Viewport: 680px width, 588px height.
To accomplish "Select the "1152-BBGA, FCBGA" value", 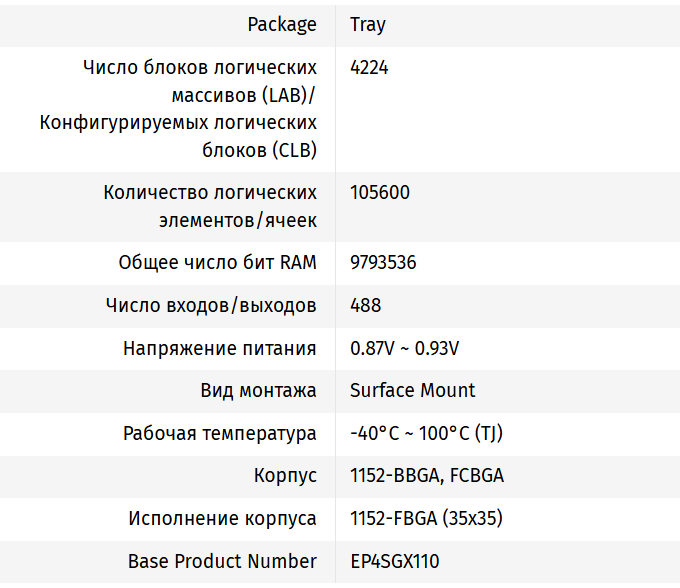I will pyautogui.click(x=427, y=476).
